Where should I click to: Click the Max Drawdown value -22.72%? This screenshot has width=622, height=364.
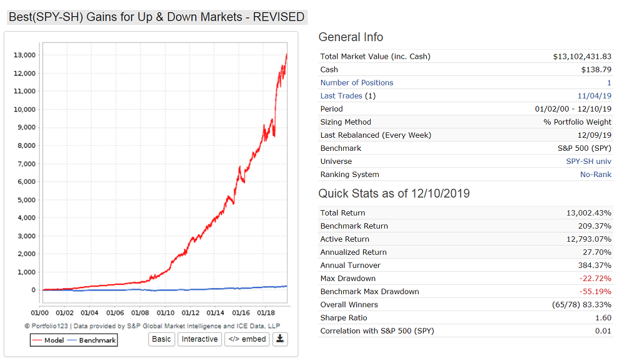tap(595, 278)
